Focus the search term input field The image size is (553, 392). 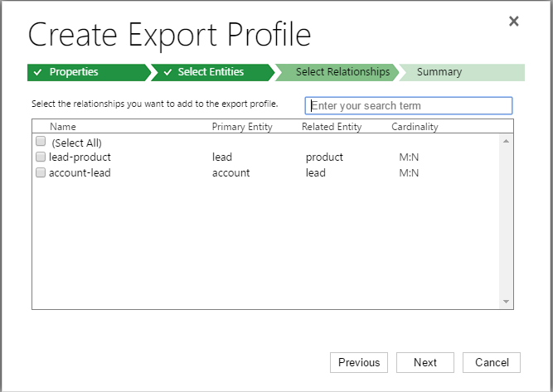pyautogui.click(x=408, y=106)
